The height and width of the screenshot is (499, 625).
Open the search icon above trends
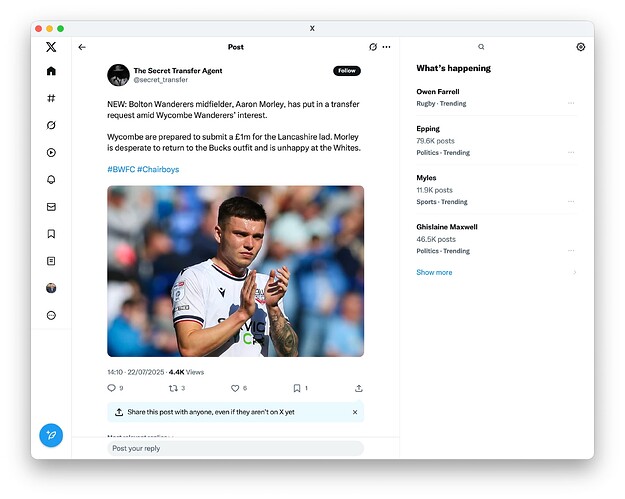(481, 47)
